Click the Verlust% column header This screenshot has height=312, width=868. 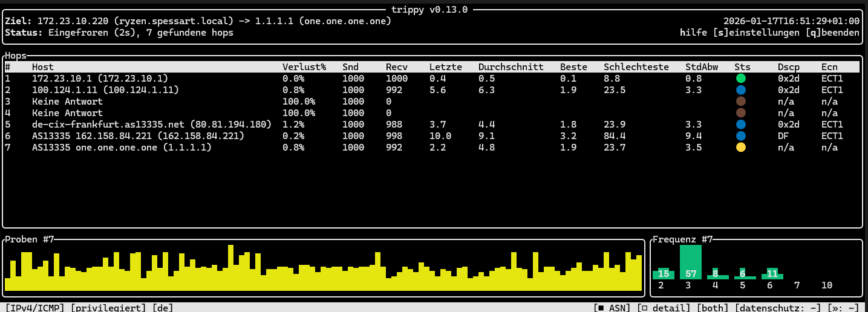304,67
